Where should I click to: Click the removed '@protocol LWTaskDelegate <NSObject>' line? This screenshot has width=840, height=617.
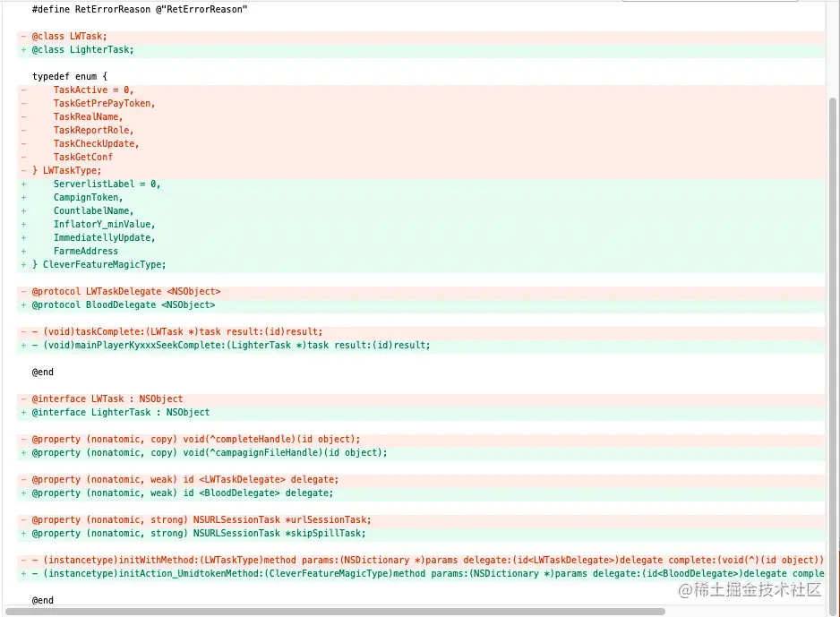(421, 291)
